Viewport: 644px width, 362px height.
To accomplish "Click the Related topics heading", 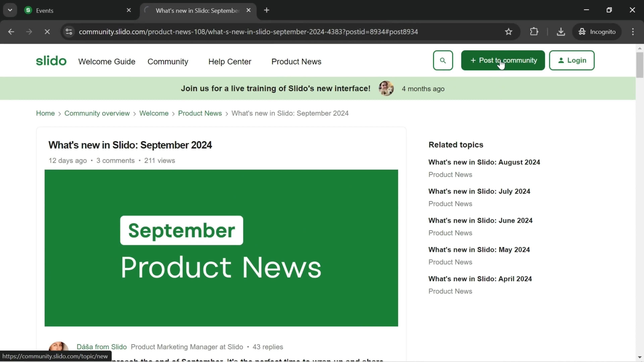I will click(456, 145).
